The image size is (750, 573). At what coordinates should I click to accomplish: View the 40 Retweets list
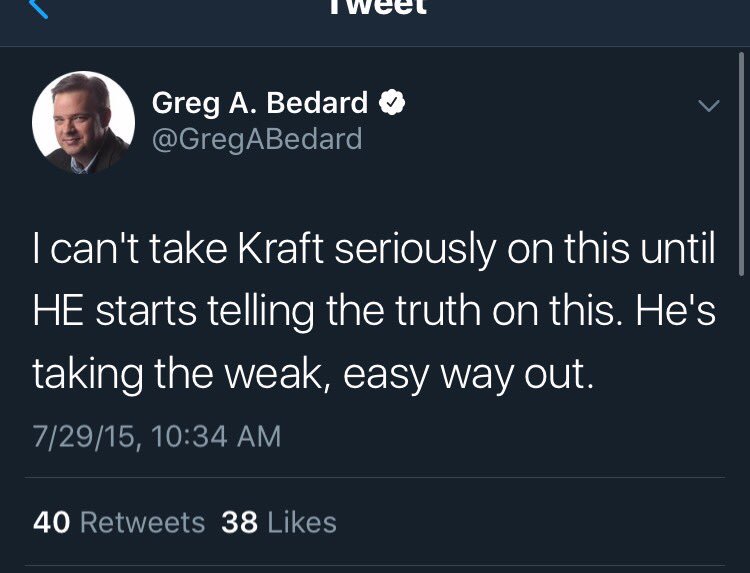[118, 522]
